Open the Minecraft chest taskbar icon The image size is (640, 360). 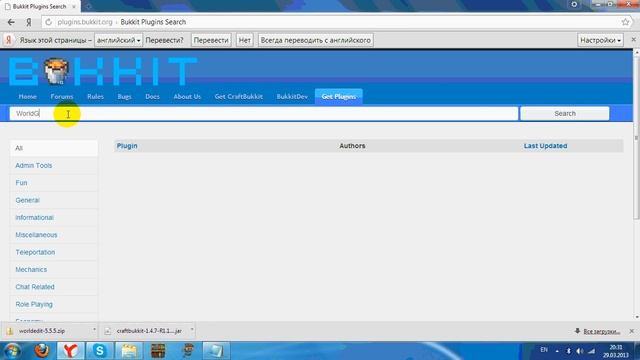[x=158, y=351]
